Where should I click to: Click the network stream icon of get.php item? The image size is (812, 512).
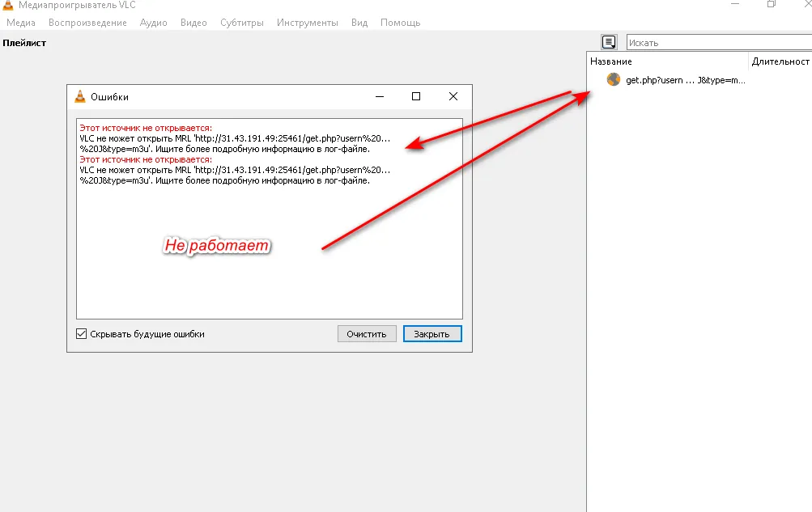pos(613,79)
